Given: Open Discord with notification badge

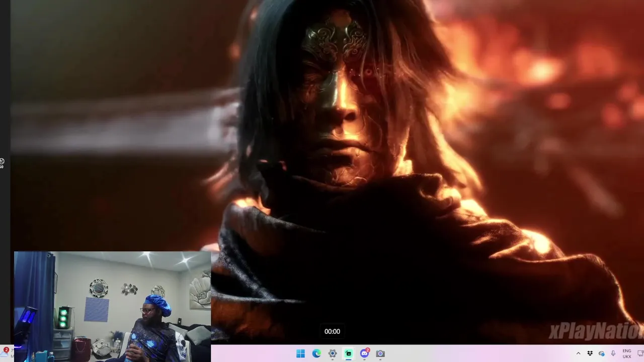Looking at the screenshot, I should click(x=365, y=353).
